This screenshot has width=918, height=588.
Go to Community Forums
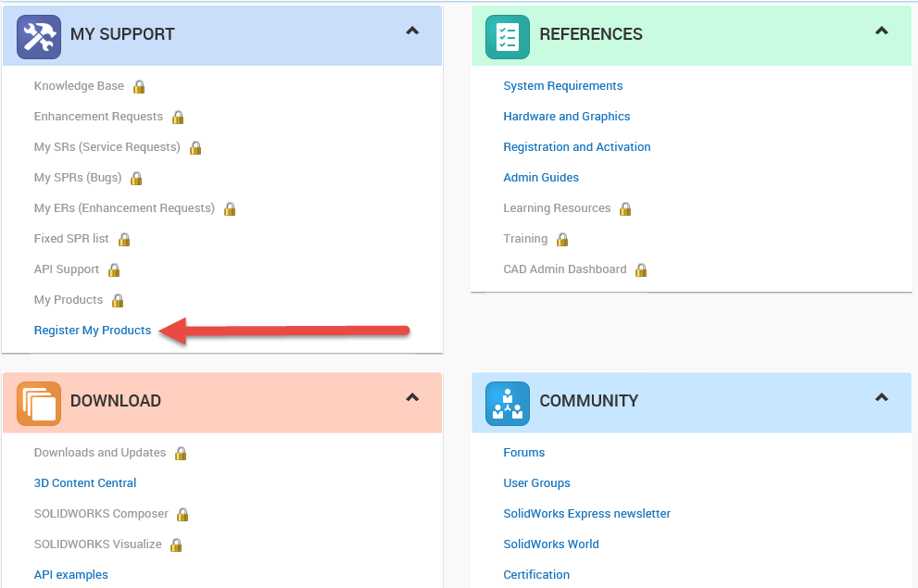click(524, 452)
